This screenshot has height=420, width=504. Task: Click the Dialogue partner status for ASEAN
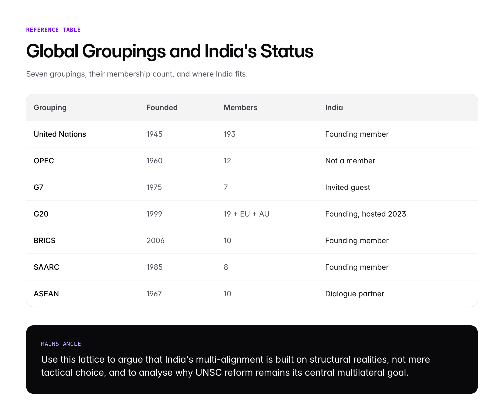point(354,294)
